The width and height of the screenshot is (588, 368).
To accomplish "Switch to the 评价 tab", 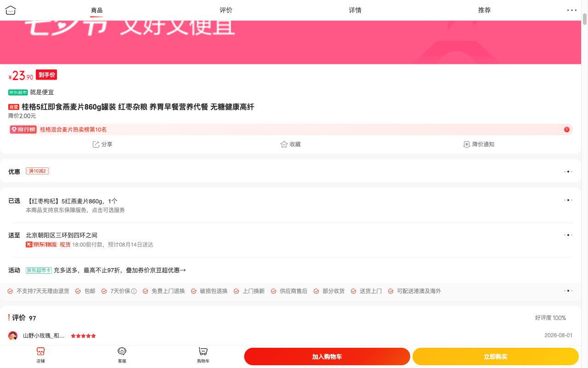I will (x=226, y=10).
